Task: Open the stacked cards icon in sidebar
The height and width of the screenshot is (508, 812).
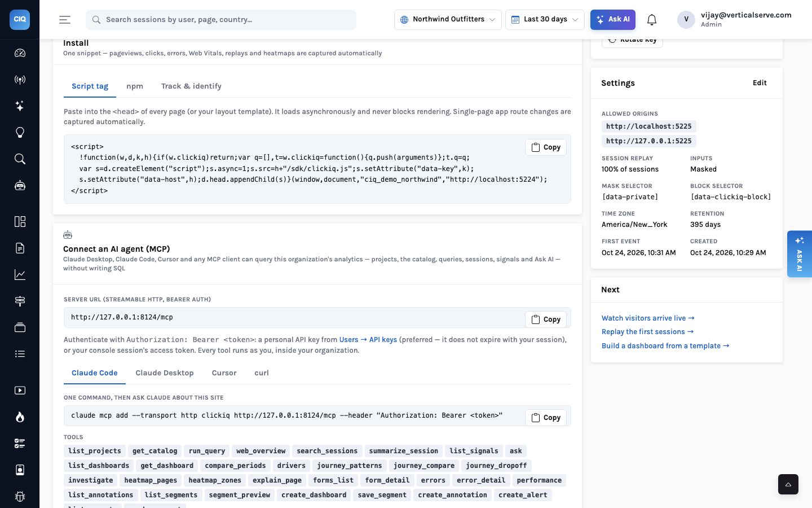Action: (x=20, y=327)
